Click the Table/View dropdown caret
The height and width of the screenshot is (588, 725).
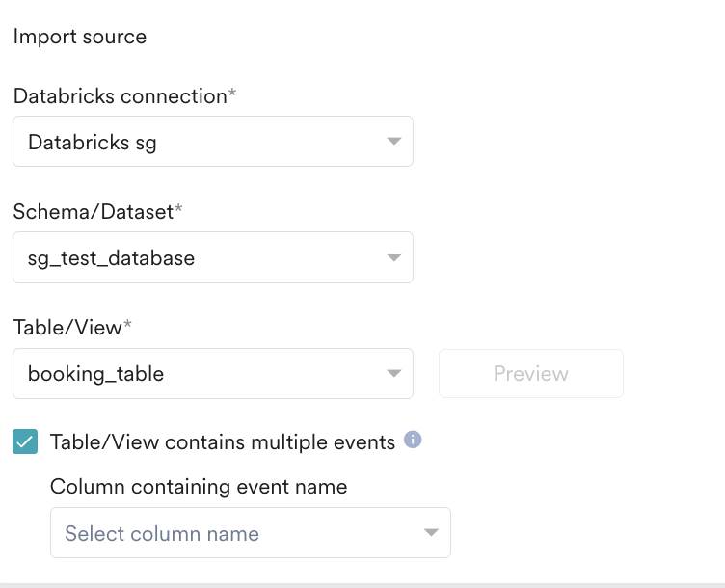point(393,374)
